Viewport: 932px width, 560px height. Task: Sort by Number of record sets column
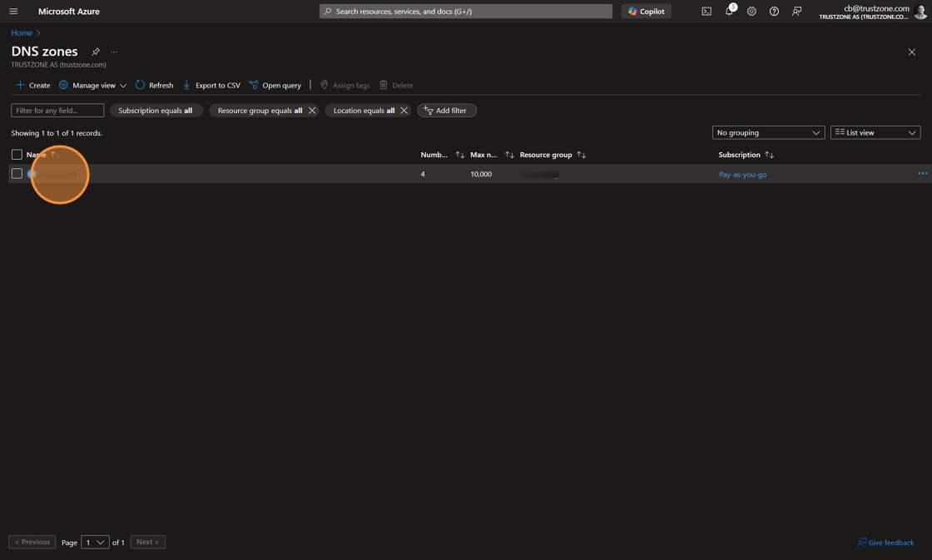coord(442,155)
